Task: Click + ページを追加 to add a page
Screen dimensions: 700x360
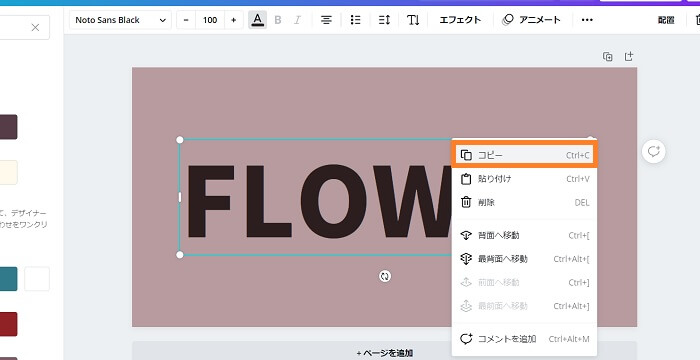Action: click(x=384, y=353)
